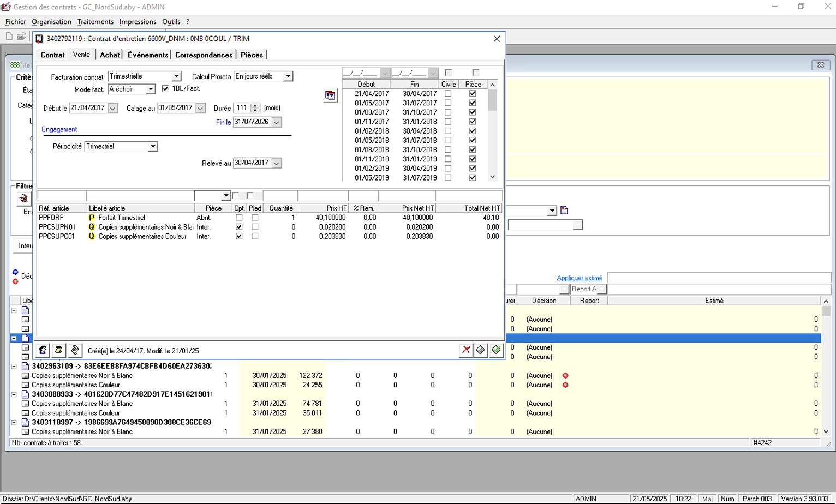Click the document icon of contract 3403088933
The image size is (836, 504).
point(25,394)
